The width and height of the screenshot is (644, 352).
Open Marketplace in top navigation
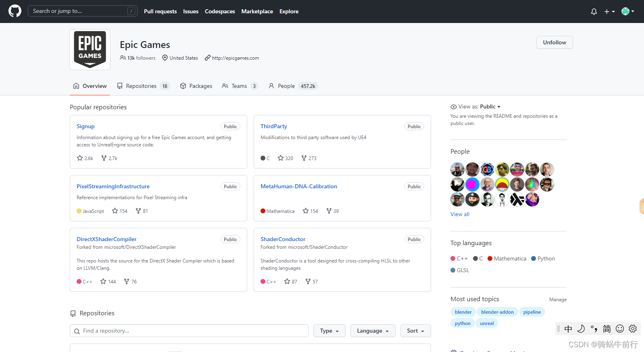point(257,11)
